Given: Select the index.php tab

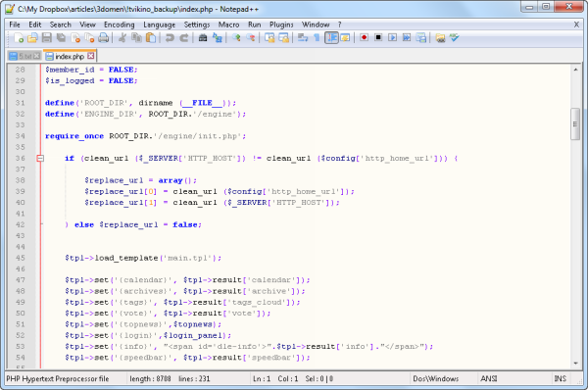Looking at the screenshot, I should click(70, 56).
